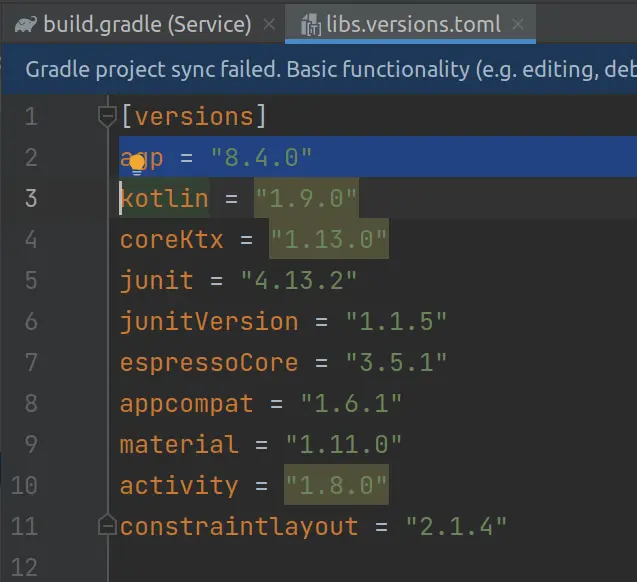Click line number 12 in the gutter
This screenshot has height=582, width=637.
pos(24,567)
